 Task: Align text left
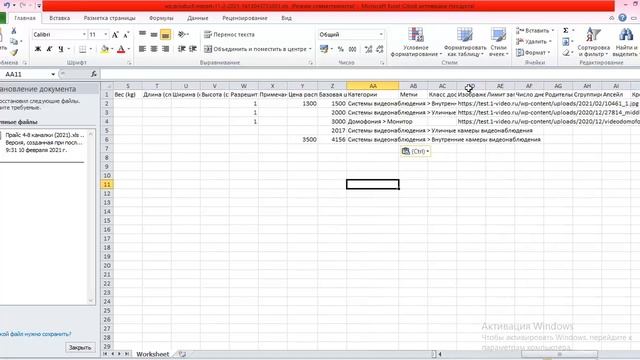142,49
